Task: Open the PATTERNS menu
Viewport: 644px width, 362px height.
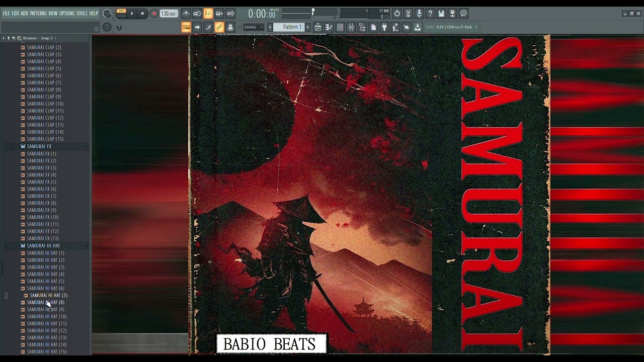Action: [38, 14]
